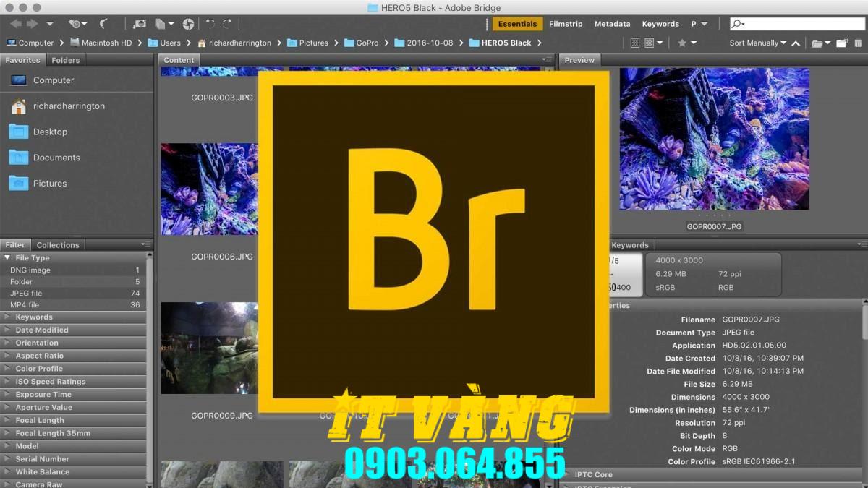Viewport: 868px width, 488px height.
Task: Select the Open in Camera Raw icon
Action: click(x=188, y=23)
